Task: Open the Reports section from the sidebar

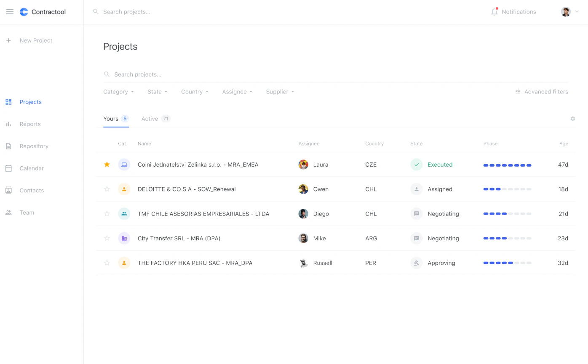Action: (x=30, y=124)
